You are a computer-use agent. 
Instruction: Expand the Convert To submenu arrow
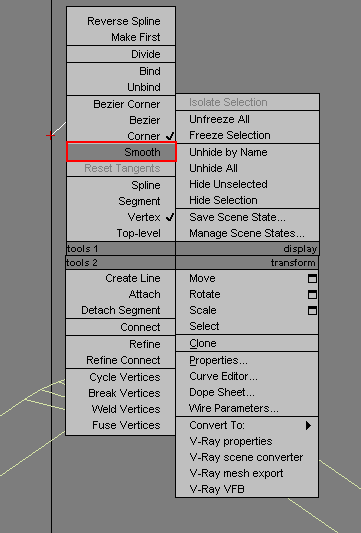click(x=308, y=425)
